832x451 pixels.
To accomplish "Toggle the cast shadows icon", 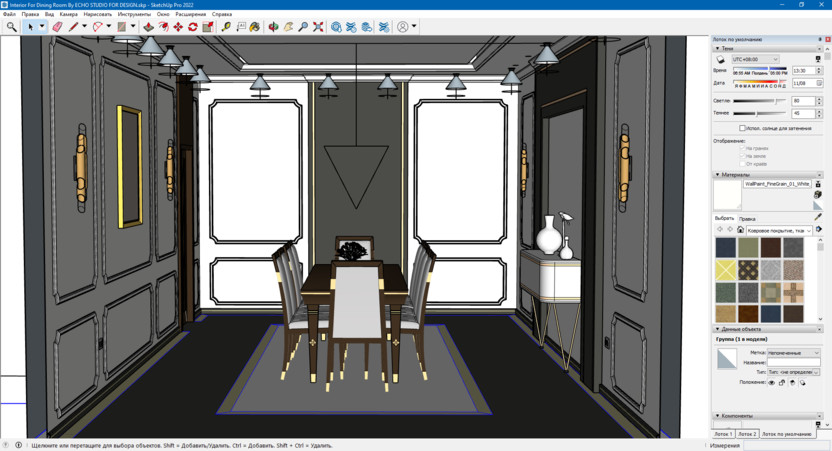I will [x=802, y=383].
